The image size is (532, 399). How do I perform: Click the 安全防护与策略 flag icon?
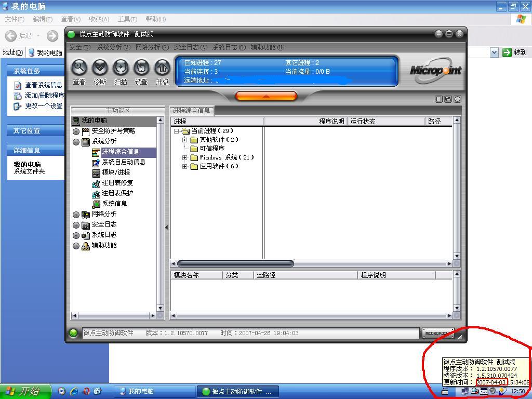[x=86, y=131]
